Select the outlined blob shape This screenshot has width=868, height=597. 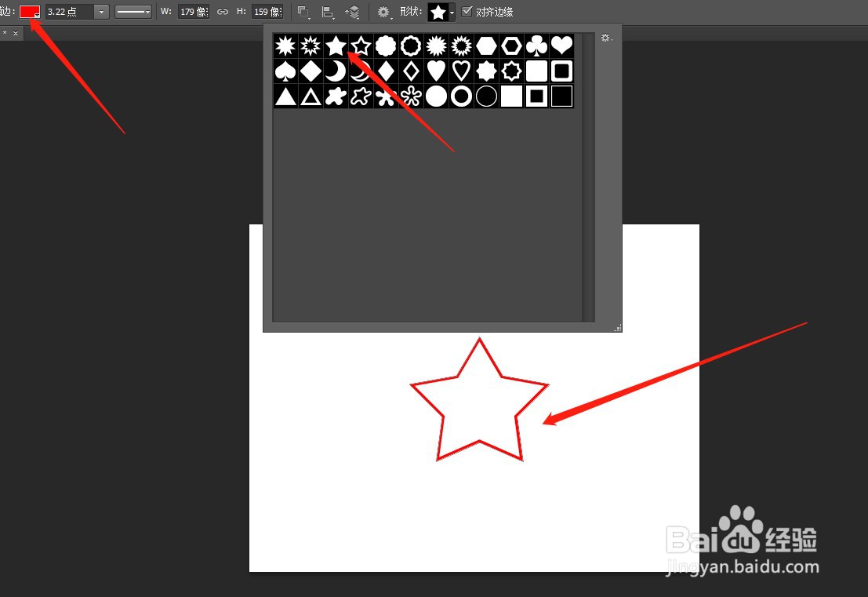point(361,96)
